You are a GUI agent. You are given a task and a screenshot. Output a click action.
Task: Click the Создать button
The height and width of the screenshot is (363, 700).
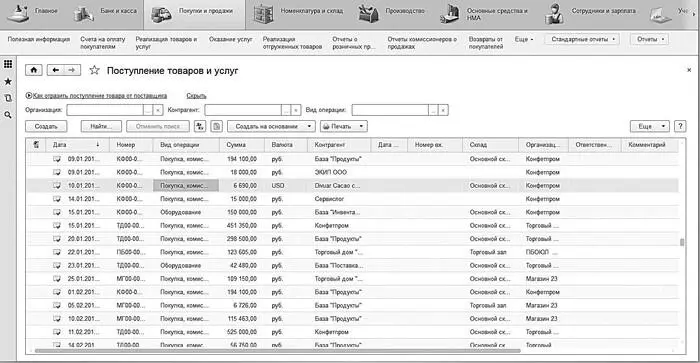click(46, 126)
